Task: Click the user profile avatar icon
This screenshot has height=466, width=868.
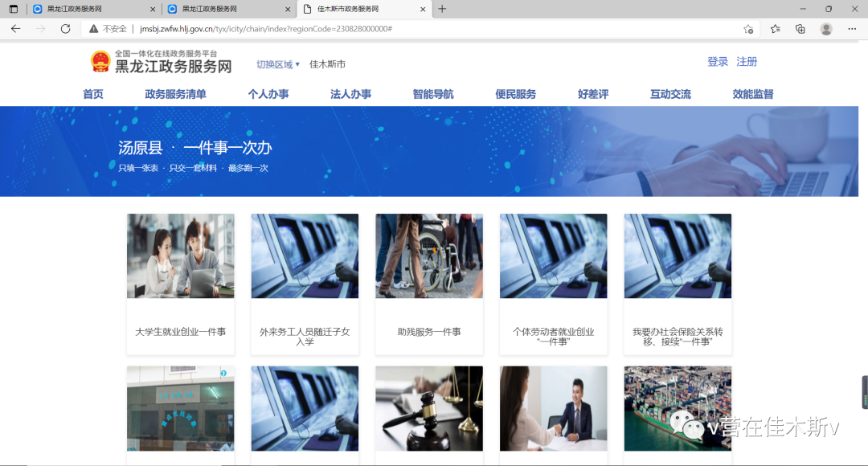Action: [x=826, y=29]
